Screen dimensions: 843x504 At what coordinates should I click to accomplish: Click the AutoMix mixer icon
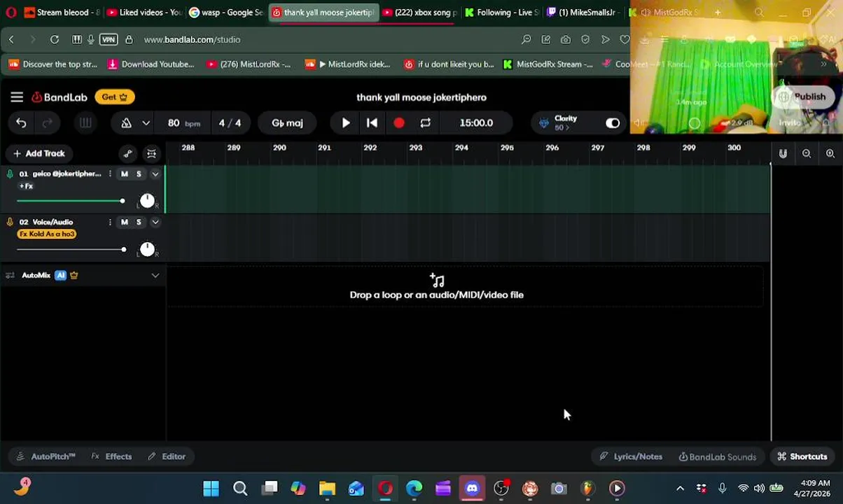point(10,276)
